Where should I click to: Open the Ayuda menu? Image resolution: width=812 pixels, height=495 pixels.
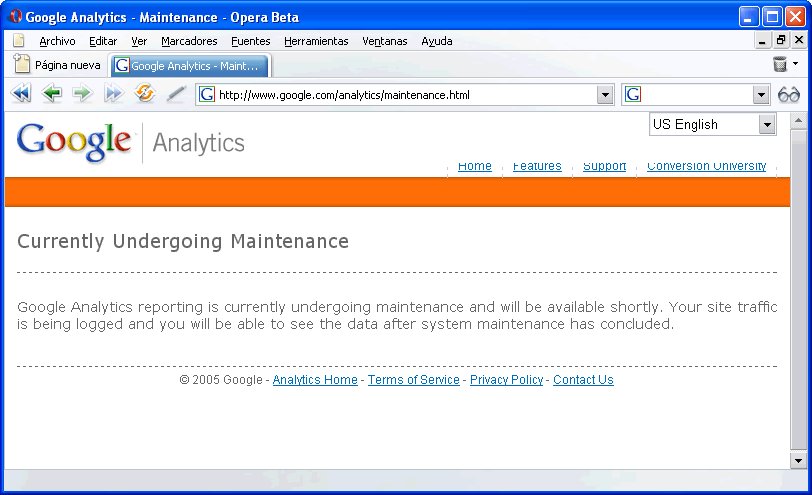437,41
